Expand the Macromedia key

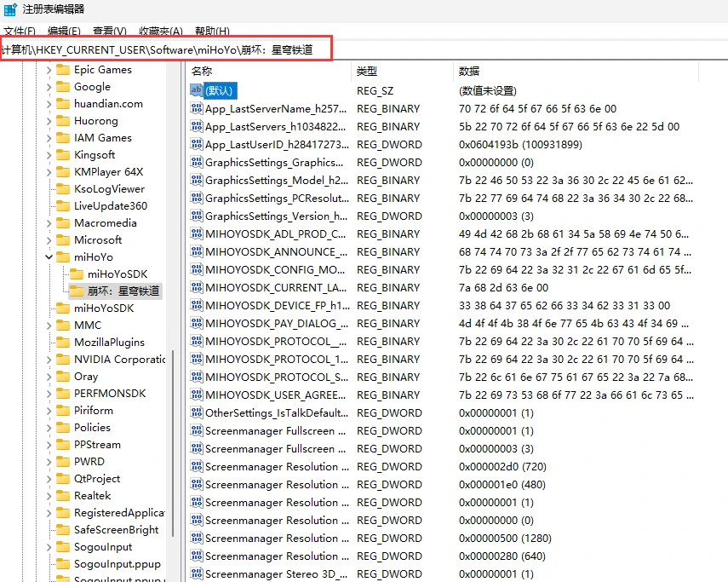(x=49, y=223)
